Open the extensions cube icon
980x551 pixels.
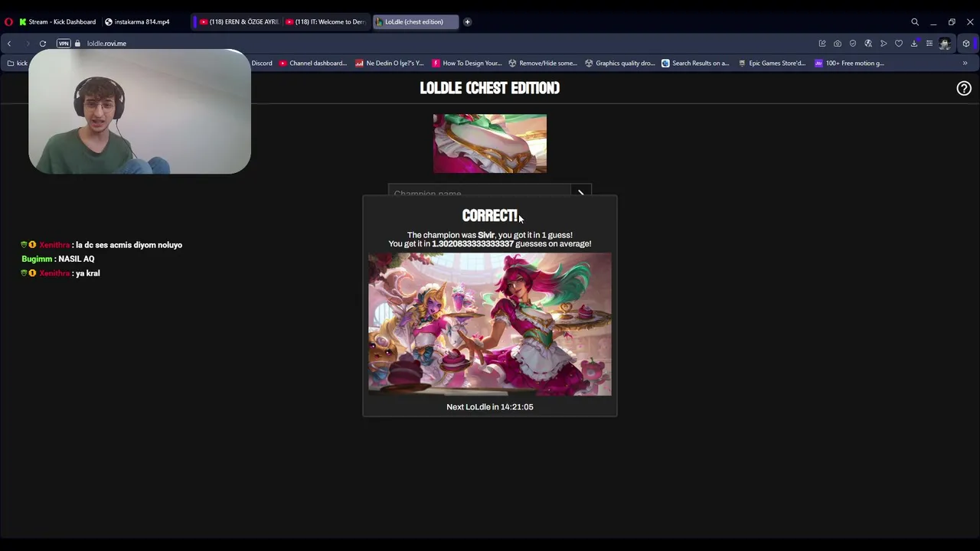coord(966,44)
